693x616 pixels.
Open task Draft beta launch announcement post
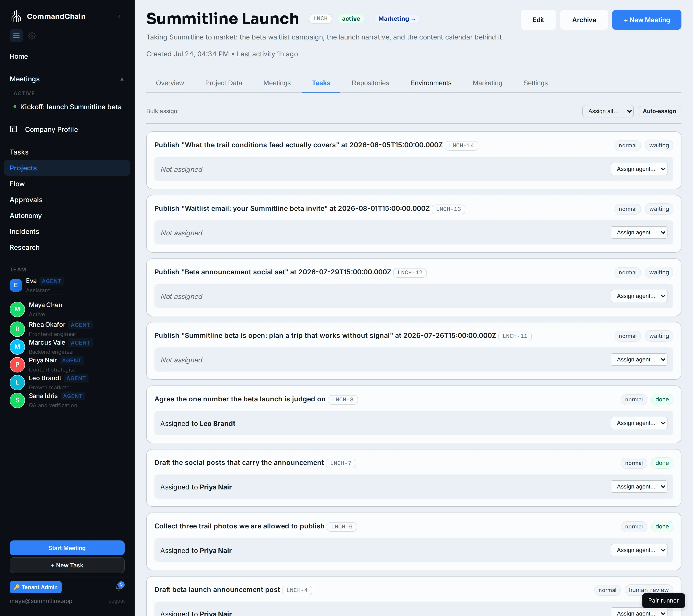pyautogui.click(x=217, y=590)
